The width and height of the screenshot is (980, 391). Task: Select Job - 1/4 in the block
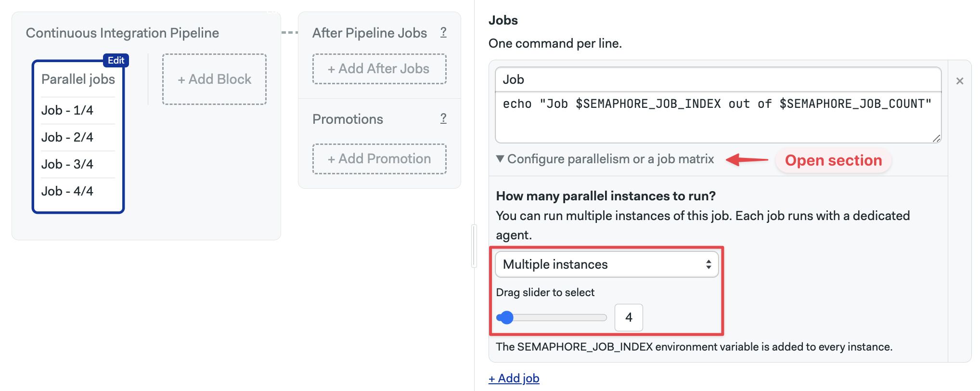(x=67, y=110)
